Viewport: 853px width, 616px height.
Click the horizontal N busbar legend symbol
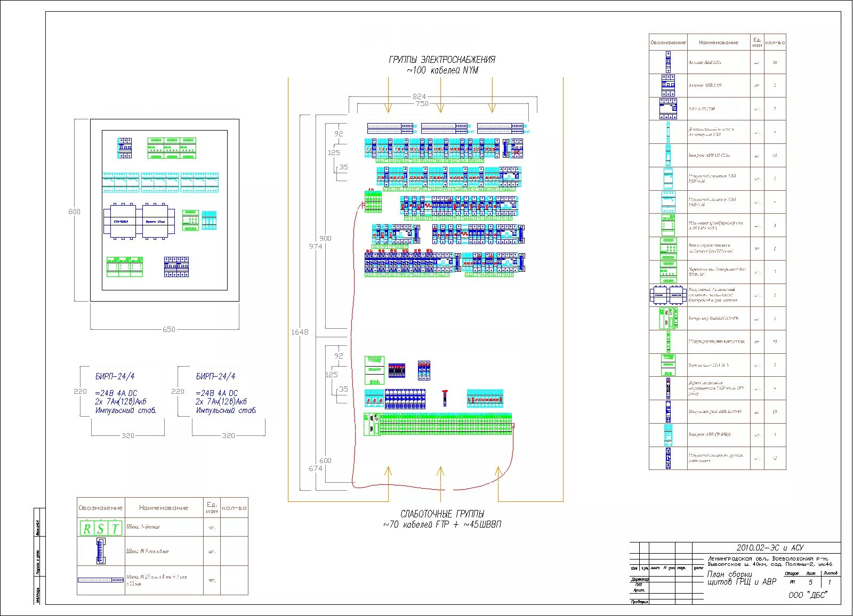tap(101, 580)
